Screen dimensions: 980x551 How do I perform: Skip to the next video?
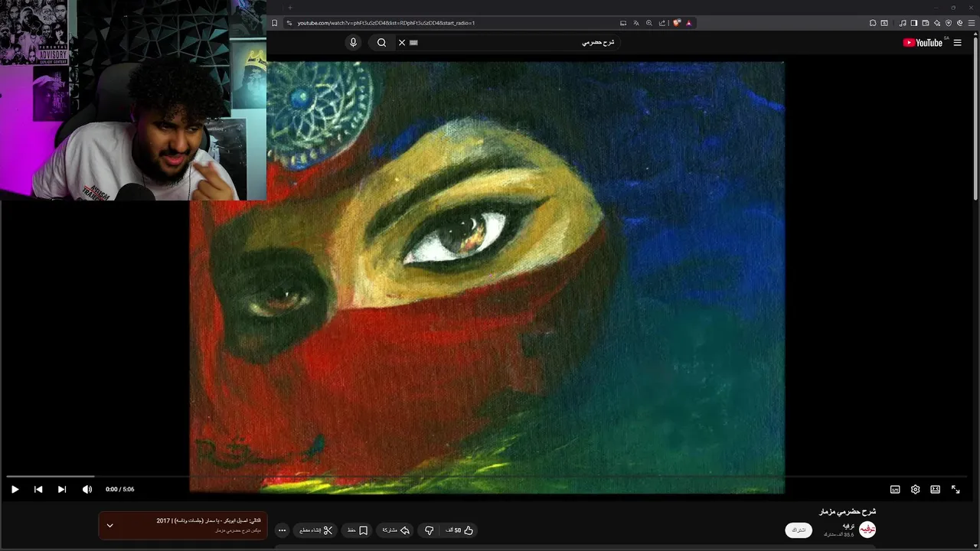(x=62, y=489)
